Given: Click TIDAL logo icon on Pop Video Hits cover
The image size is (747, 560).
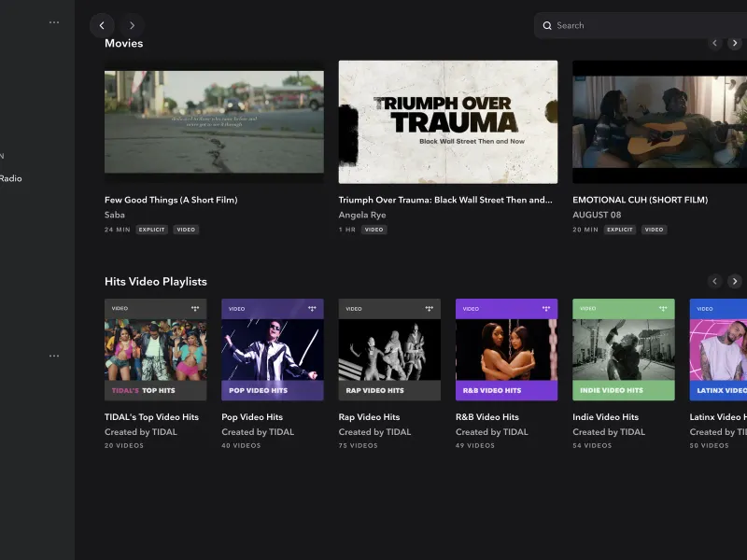Looking at the screenshot, I should point(312,309).
